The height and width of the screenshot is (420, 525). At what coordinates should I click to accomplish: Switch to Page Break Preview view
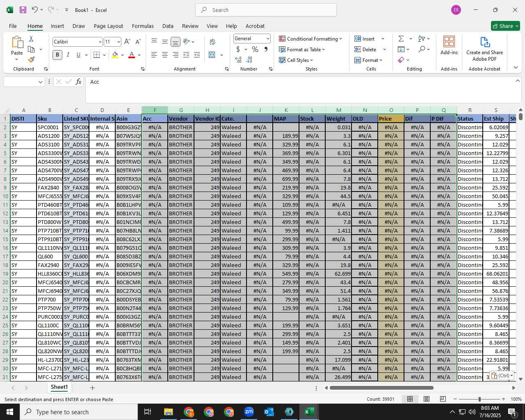coord(443,399)
